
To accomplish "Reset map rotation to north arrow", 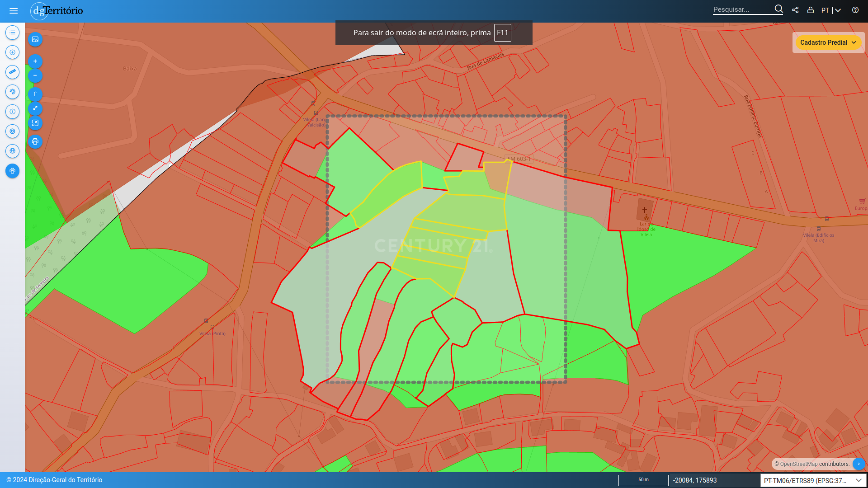I will pyautogui.click(x=35, y=94).
